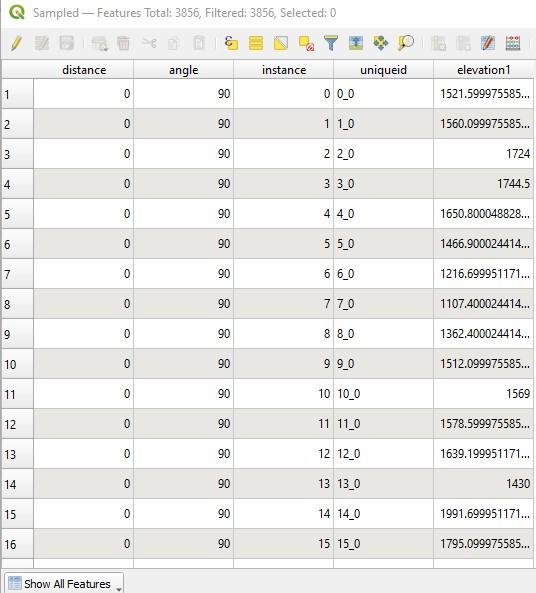
Task: Click the QGIS logo in title bar
Action: tap(17, 12)
